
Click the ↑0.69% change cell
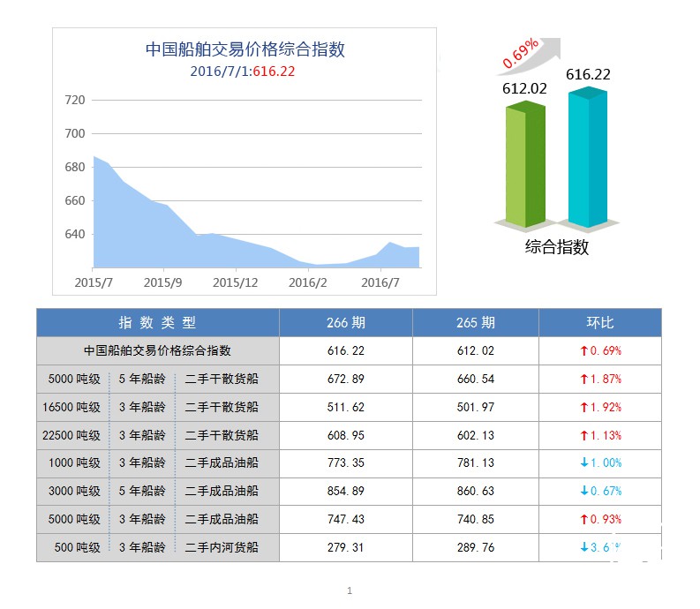[x=600, y=350]
